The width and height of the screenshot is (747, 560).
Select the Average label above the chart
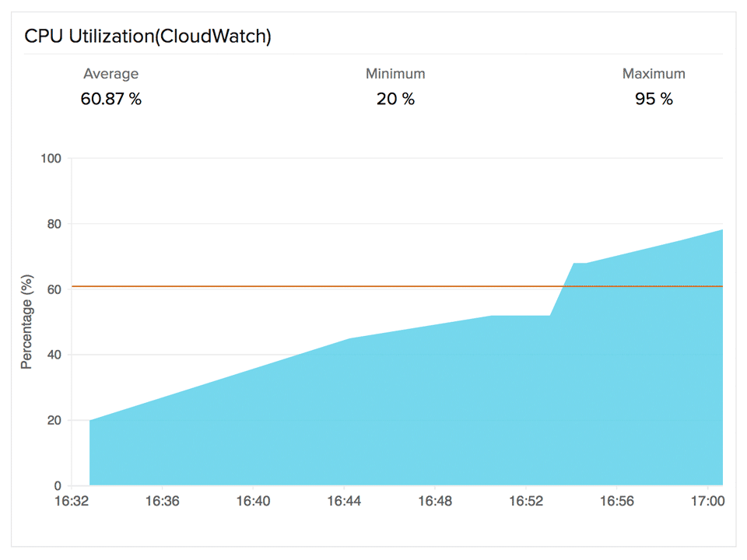click(x=110, y=74)
